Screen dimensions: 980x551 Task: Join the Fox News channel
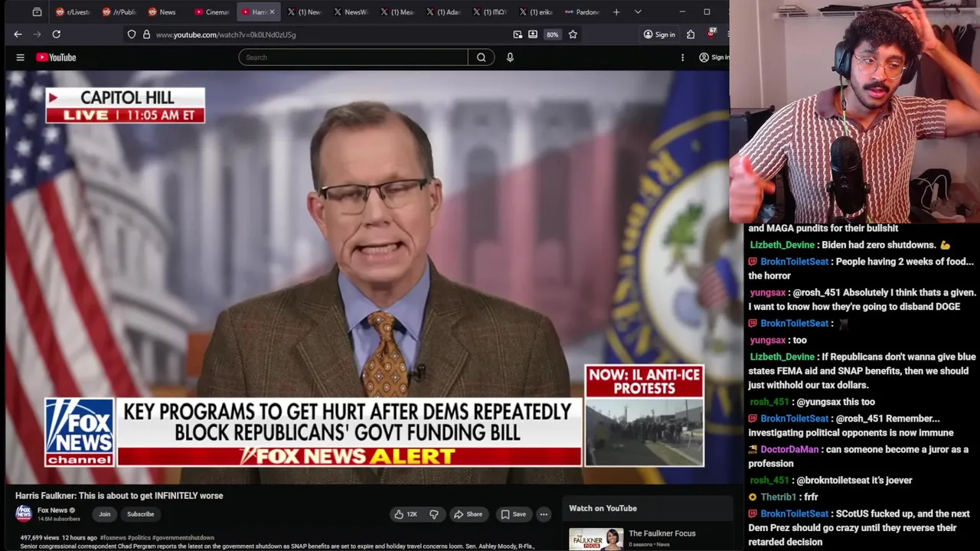pyautogui.click(x=104, y=514)
